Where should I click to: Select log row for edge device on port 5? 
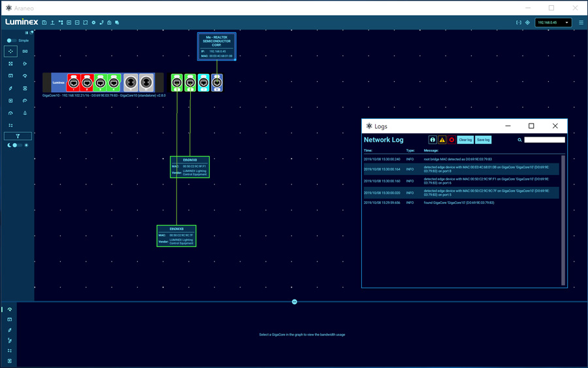462,193
